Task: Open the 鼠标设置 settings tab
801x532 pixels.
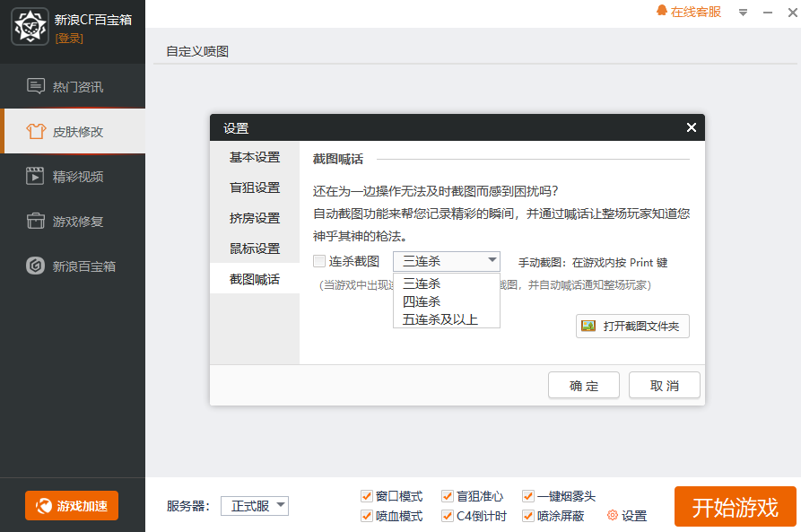Action: [x=255, y=249]
